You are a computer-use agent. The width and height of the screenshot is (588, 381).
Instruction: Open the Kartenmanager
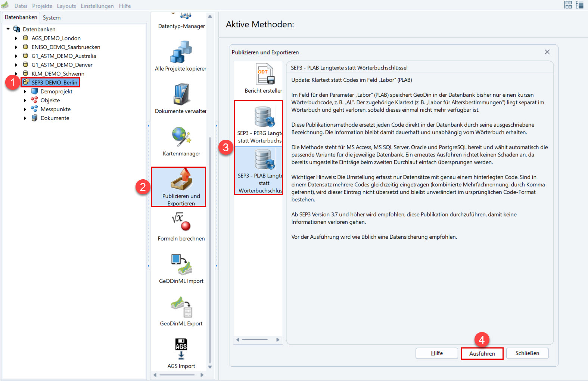point(181,141)
